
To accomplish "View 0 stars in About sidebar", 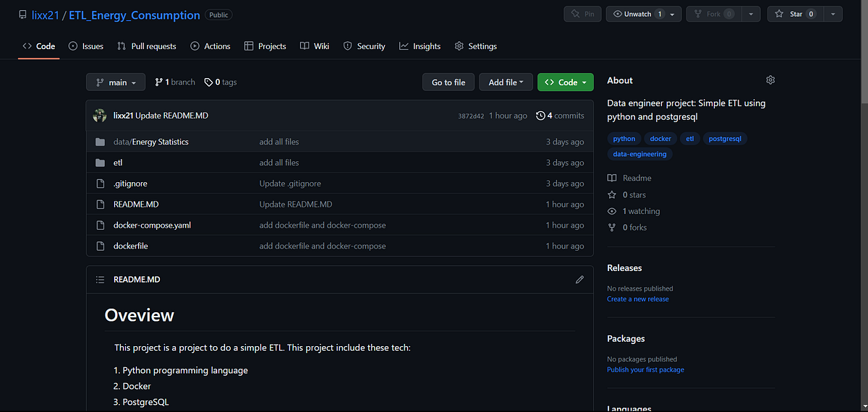I will pyautogui.click(x=627, y=194).
